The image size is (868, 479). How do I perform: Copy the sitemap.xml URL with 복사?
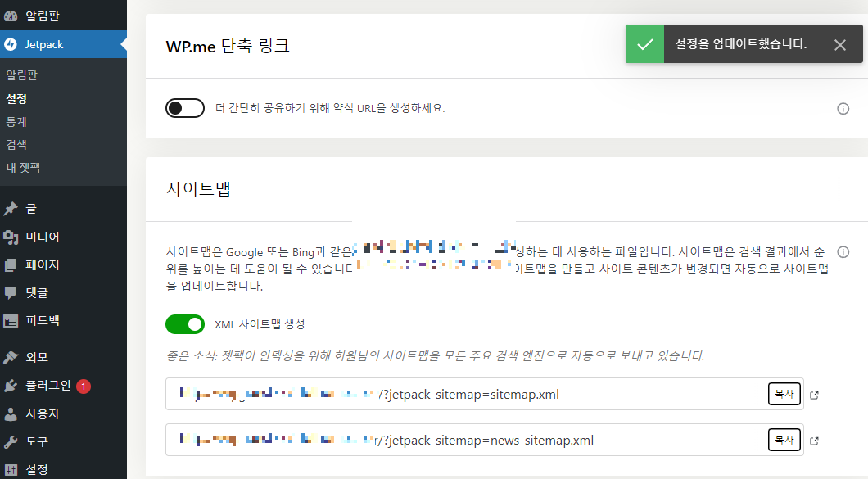point(784,395)
